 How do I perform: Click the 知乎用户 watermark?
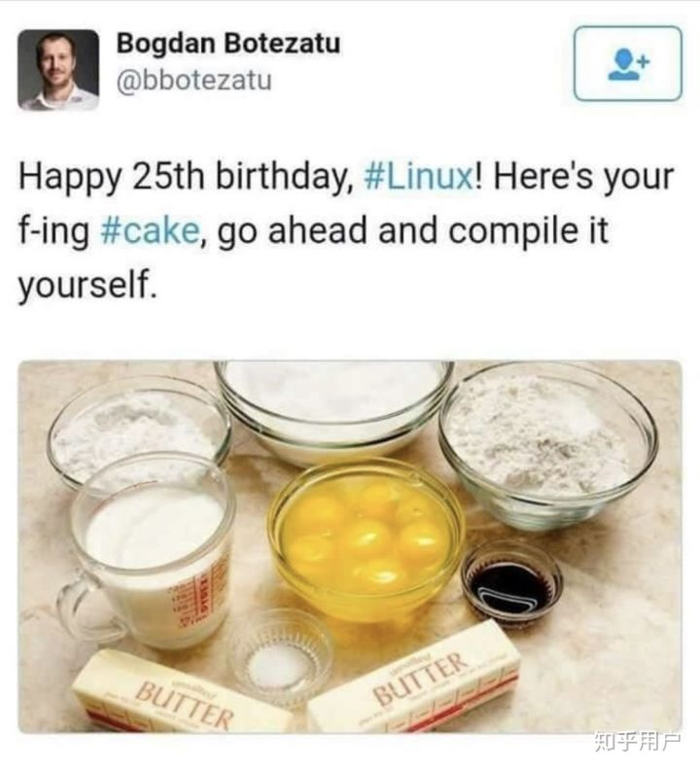(x=638, y=741)
